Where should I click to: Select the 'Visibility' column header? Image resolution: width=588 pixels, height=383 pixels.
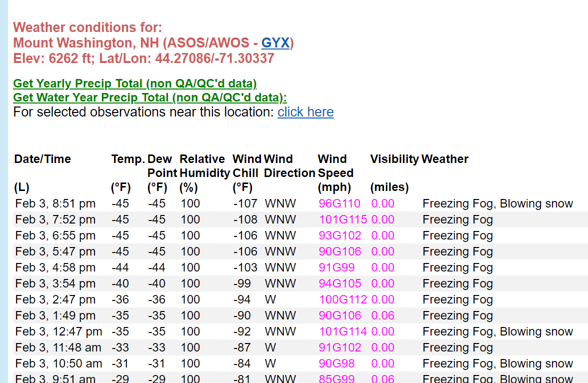coord(394,159)
